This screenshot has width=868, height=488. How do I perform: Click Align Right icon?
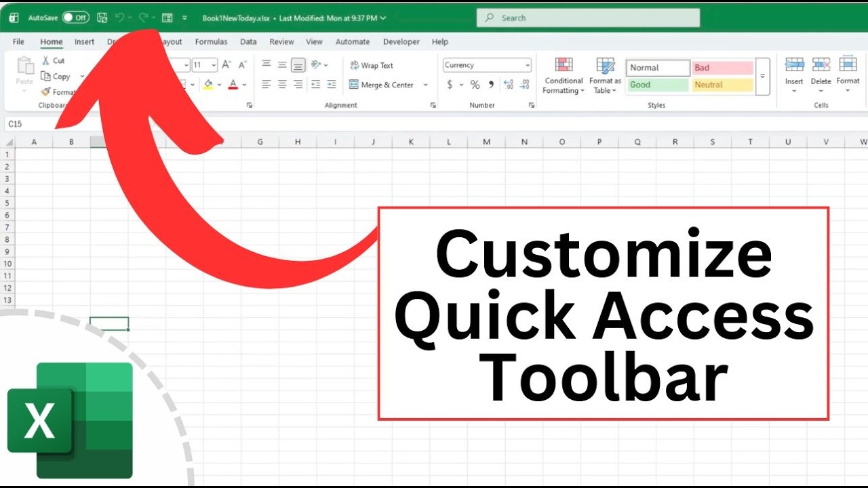coord(298,85)
